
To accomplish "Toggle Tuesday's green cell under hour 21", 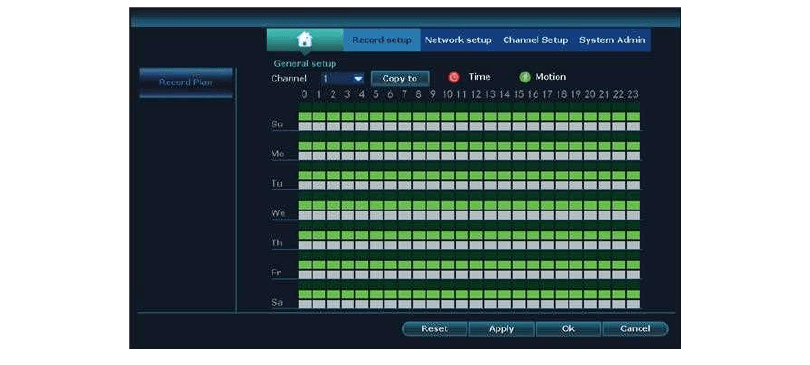I will coord(605,176).
